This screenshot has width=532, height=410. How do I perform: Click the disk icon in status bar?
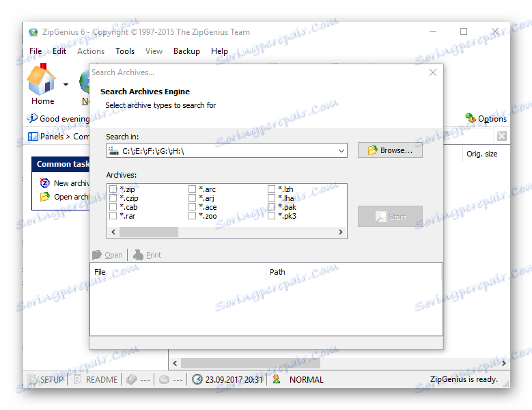164,379
